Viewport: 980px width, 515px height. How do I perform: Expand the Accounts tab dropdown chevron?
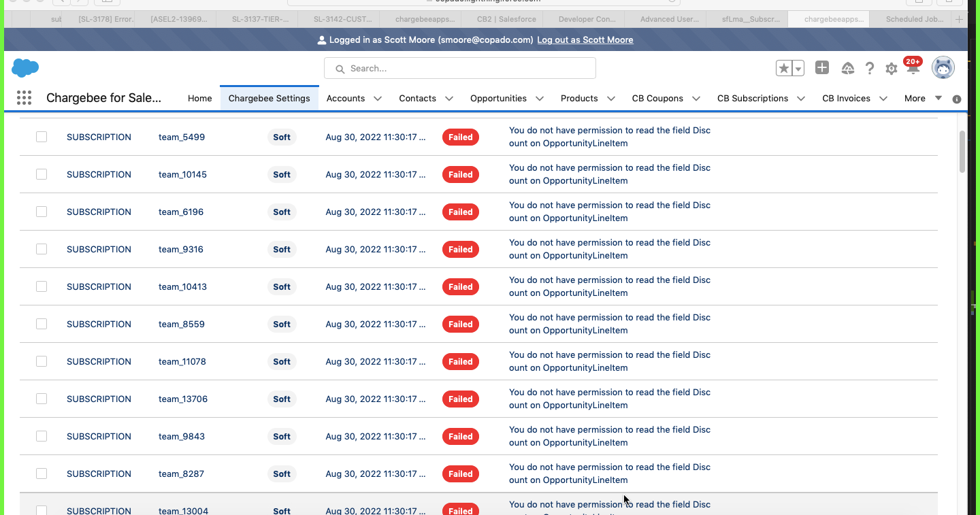point(378,99)
